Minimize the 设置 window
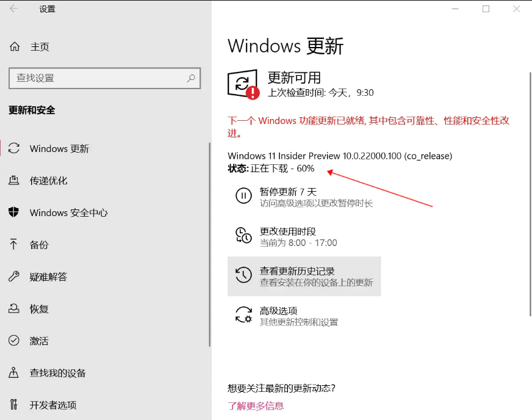The width and height of the screenshot is (532, 420). click(455, 9)
